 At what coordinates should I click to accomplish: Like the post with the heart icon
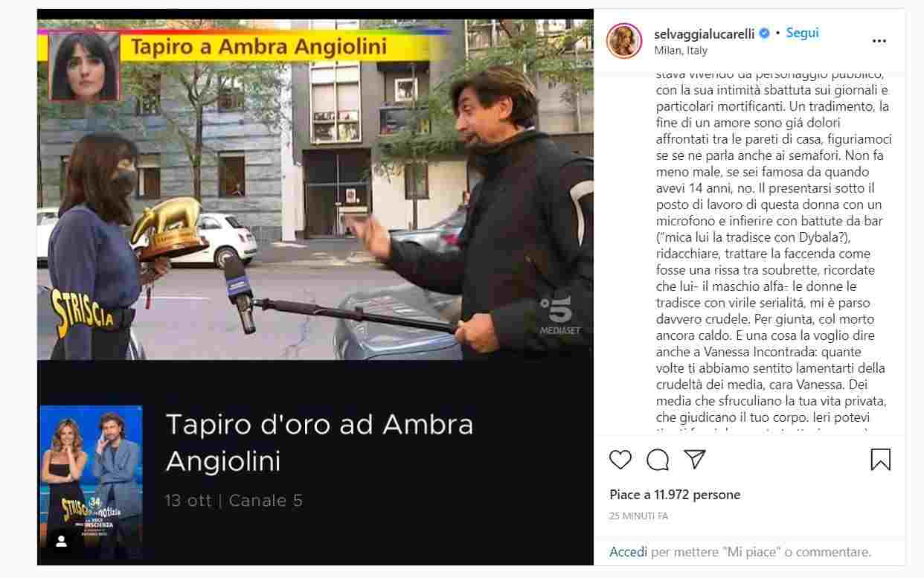coord(620,460)
